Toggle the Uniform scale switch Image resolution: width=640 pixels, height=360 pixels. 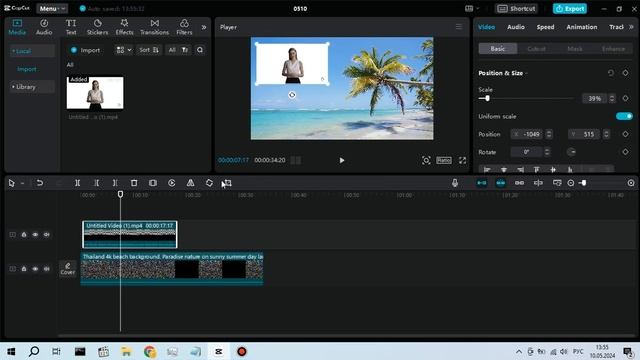[x=624, y=116]
